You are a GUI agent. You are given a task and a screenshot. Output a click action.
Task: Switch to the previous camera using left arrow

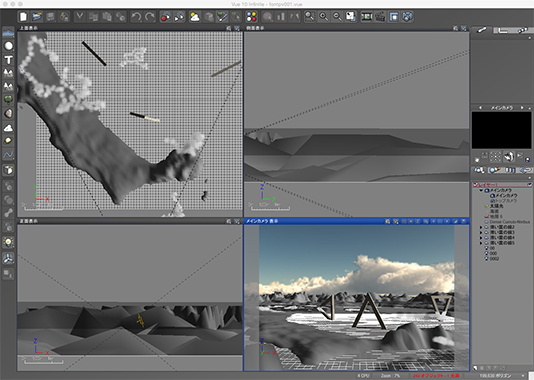tap(480, 108)
